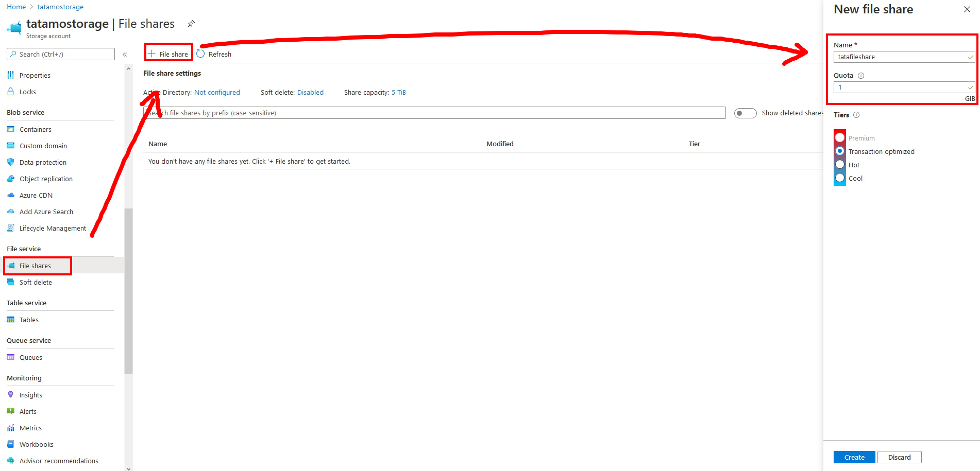Click the Advisor recommendations icon
This screenshot has height=471, width=980.
point(10,461)
